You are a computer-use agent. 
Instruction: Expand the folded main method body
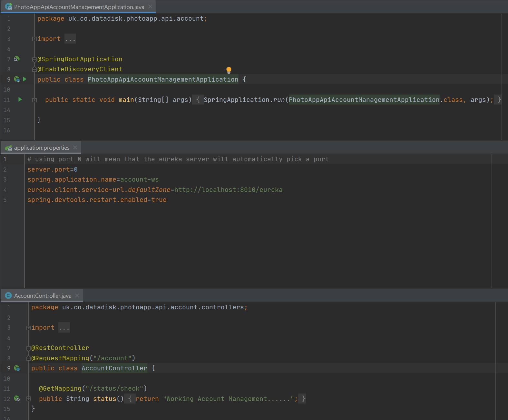click(x=34, y=100)
